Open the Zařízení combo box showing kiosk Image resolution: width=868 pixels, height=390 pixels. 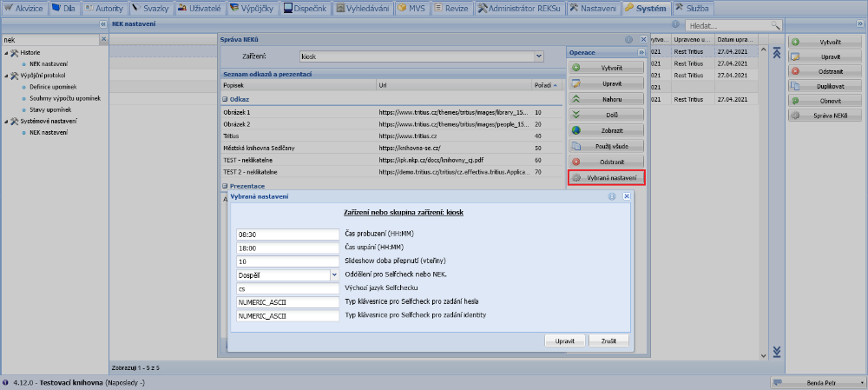tap(539, 56)
